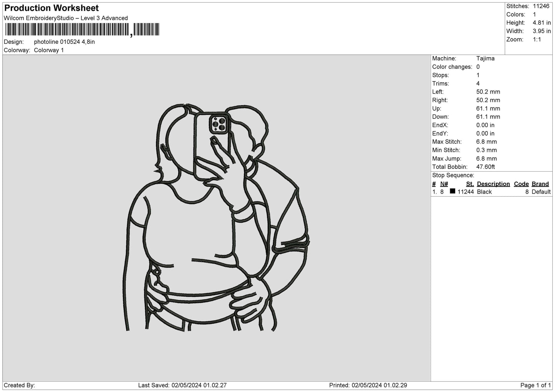The image size is (555, 392).
Task: Select the Wilcom EmbroideryStudio – Level 3 Advanced line
Action: click(66, 18)
